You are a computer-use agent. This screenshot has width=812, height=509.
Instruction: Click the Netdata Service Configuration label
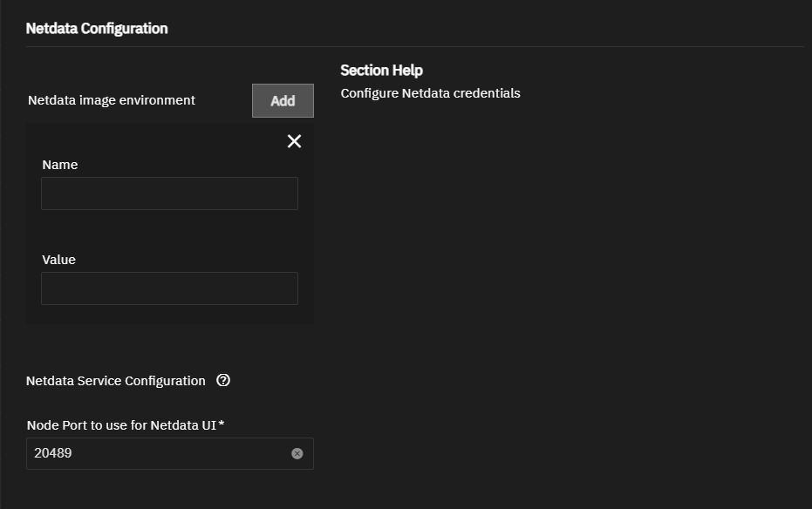click(x=116, y=381)
